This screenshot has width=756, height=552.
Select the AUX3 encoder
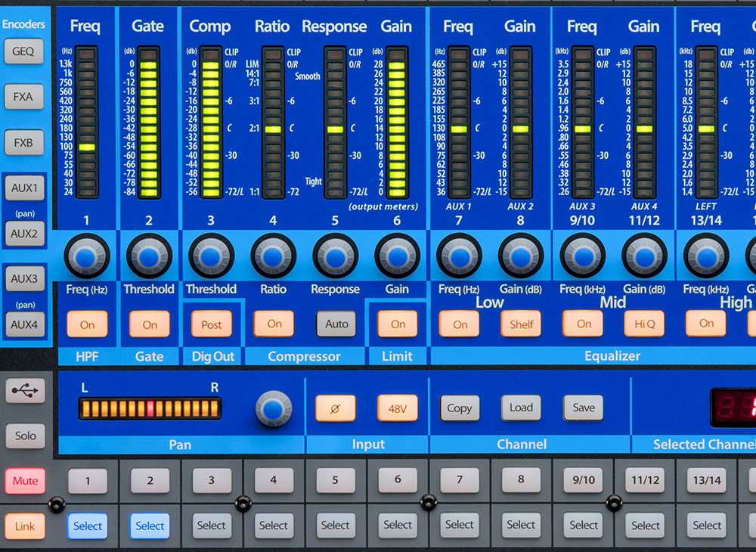23,278
